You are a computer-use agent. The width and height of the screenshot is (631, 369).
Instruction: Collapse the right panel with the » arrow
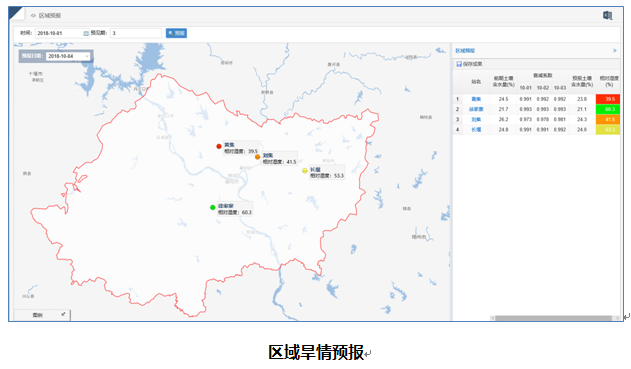(x=615, y=51)
